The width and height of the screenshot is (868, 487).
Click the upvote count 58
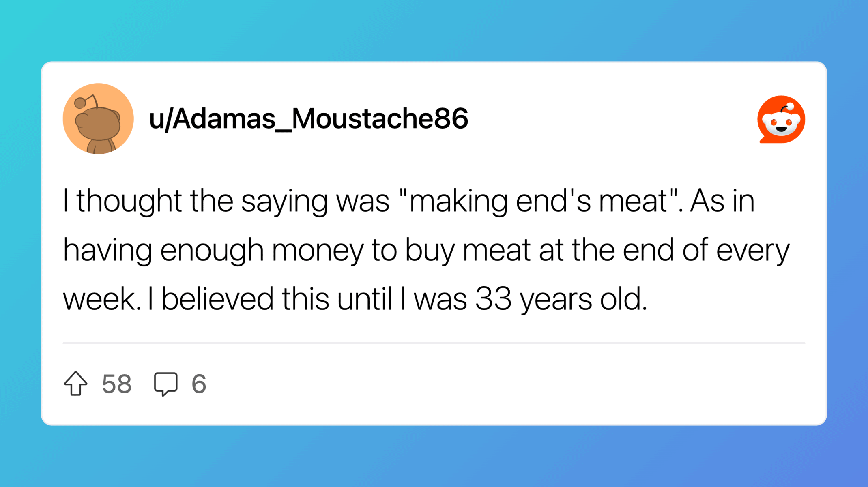click(117, 384)
